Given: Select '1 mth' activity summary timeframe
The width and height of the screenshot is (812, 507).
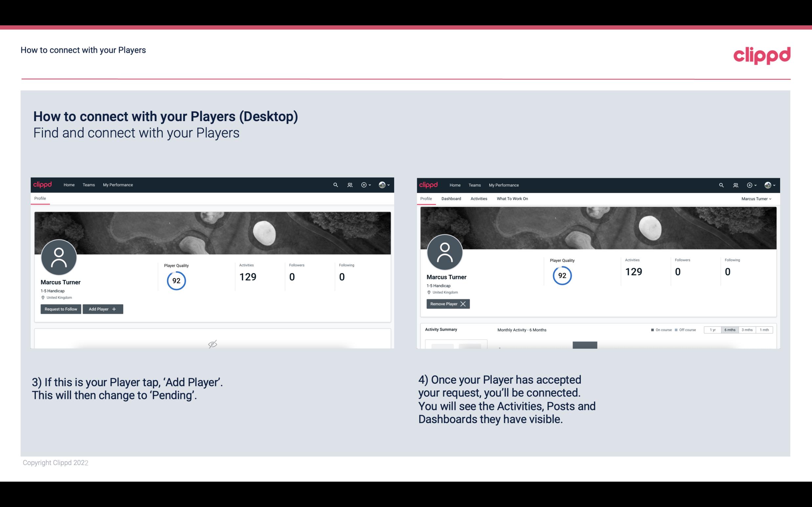Looking at the screenshot, I should (763, 329).
